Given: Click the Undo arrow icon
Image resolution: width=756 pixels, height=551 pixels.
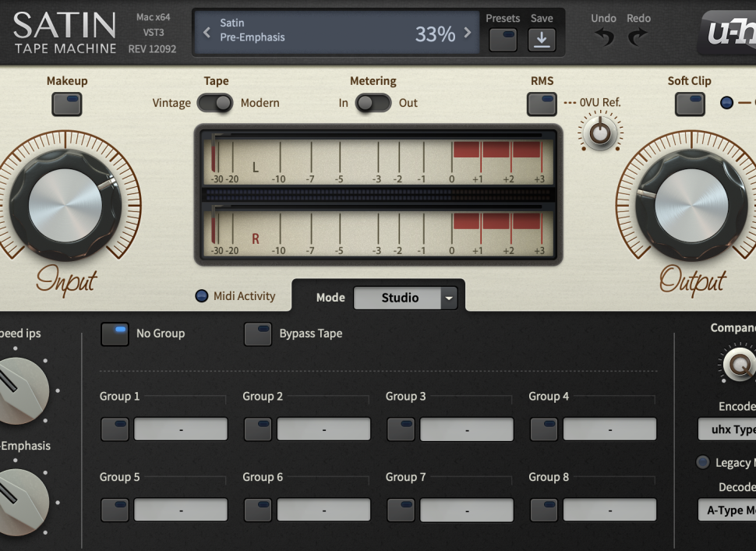Looking at the screenshot, I should pos(603,37).
